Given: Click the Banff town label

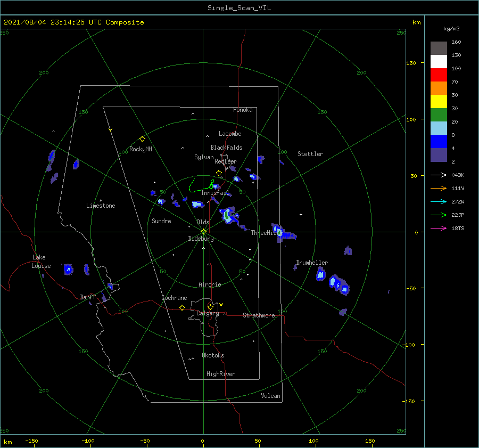Looking at the screenshot, I should (88, 297).
